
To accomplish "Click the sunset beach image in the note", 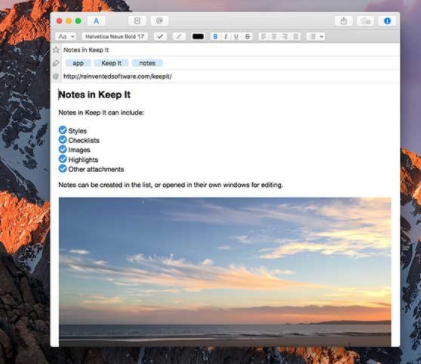I will click(x=225, y=272).
